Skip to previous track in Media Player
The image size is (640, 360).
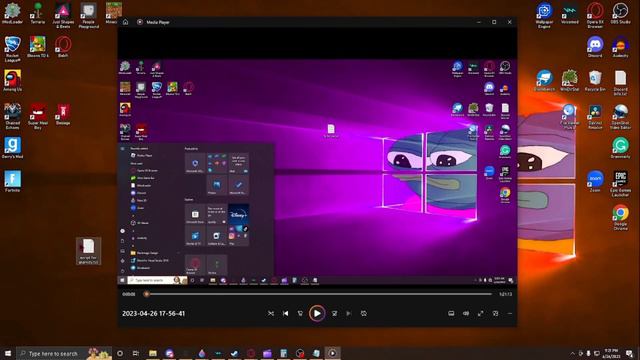click(285, 313)
